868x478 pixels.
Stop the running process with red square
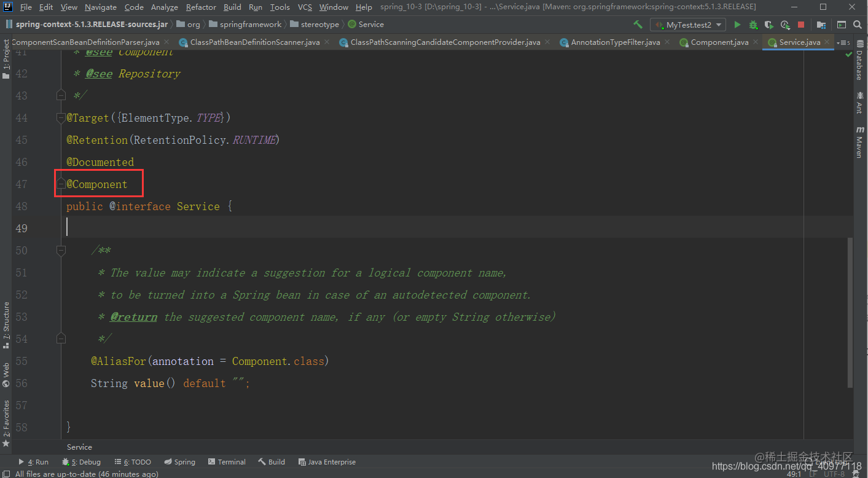(801, 25)
